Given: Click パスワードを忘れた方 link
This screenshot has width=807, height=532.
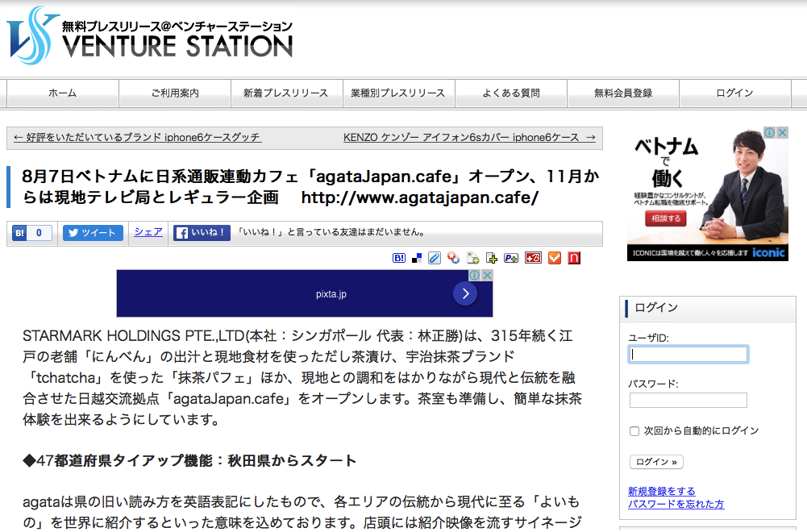Looking at the screenshot, I should point(676,505).
